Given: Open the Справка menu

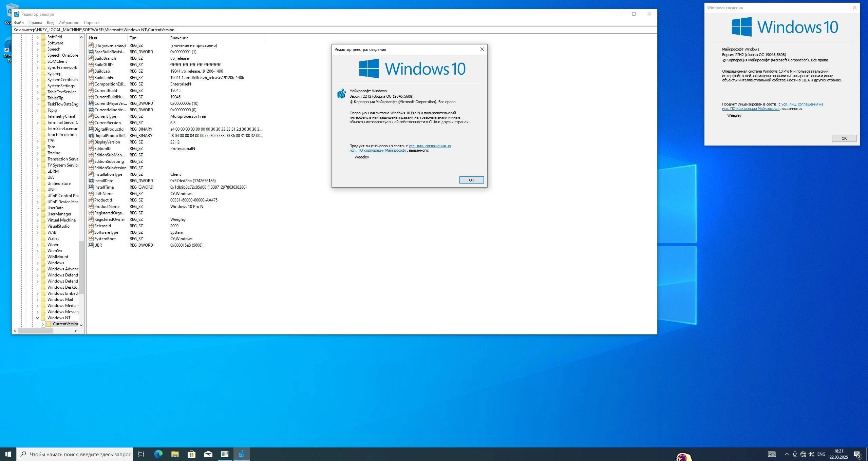Looking at the screenshot, I should [x=92, y=23].
